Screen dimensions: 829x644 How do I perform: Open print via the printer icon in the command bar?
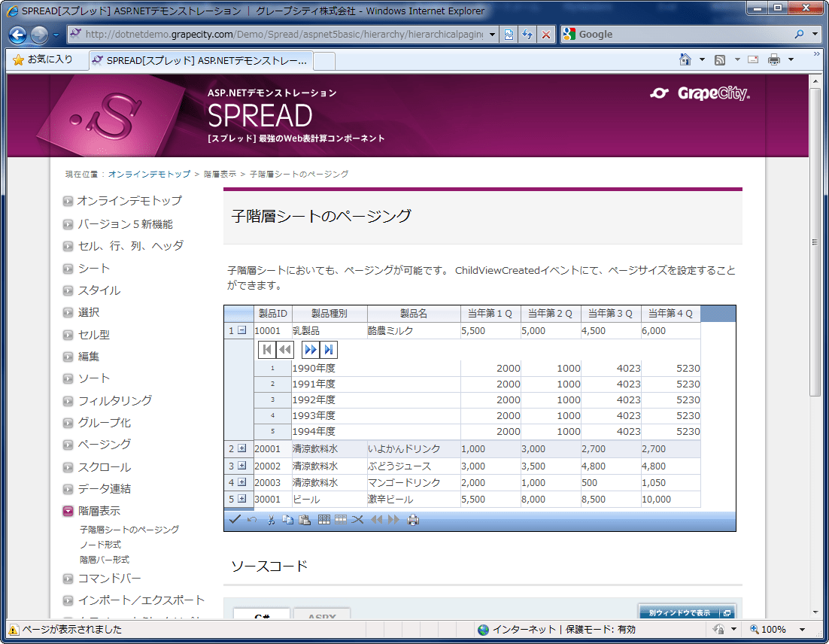click(x=413, y=519)
